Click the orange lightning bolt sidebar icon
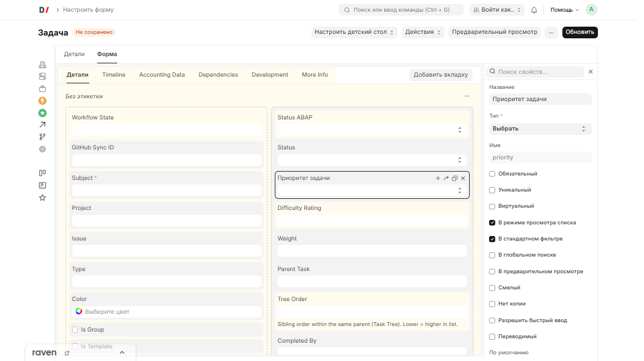 pos(42,101)
